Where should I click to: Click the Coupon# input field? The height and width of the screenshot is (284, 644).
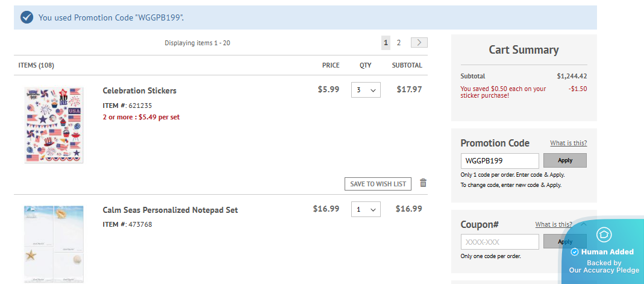point(499,242)
